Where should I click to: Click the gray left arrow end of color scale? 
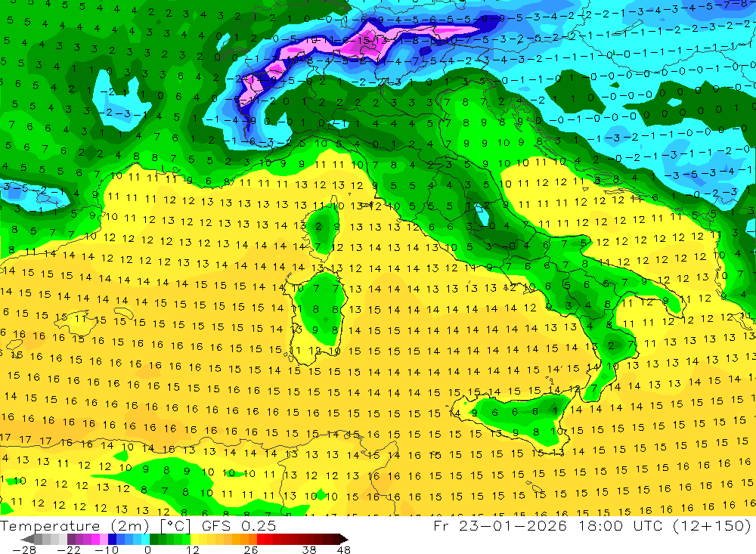point(27,539)
